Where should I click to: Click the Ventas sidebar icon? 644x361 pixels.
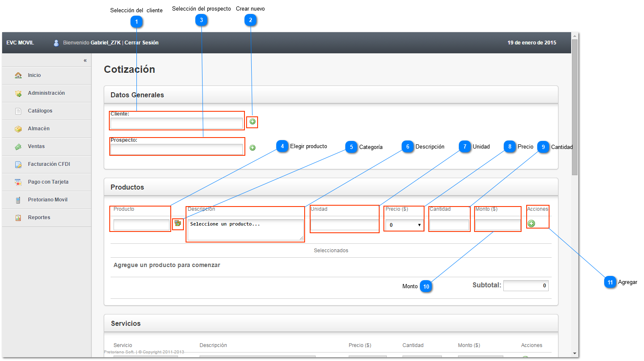18,146
